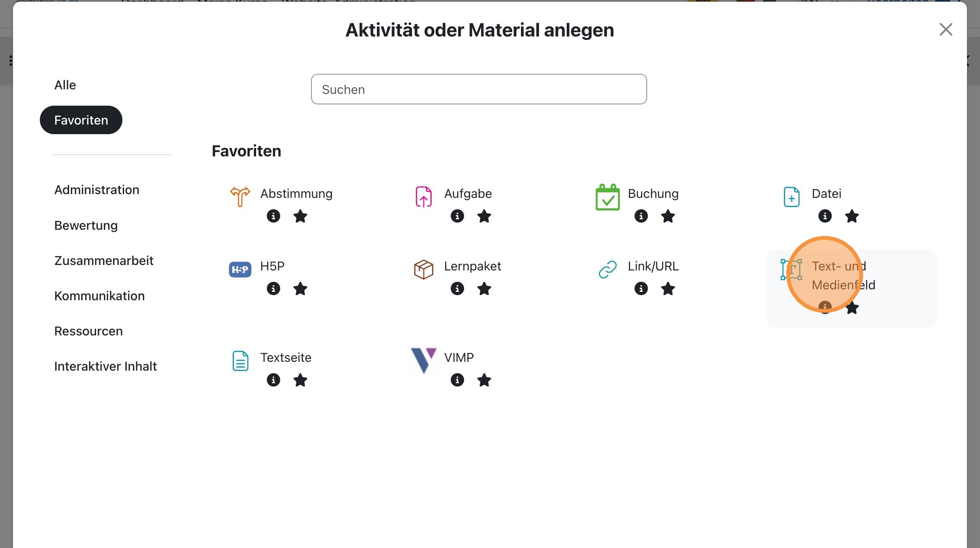Click the Favoriten filter button
Image resolution: width=980 pixels, height=548 pixels.
coord(80,120)
